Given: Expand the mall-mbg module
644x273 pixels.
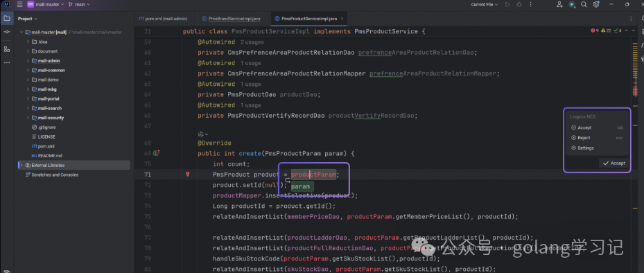Looking at the screenshot, I should [x=28, y=89].
